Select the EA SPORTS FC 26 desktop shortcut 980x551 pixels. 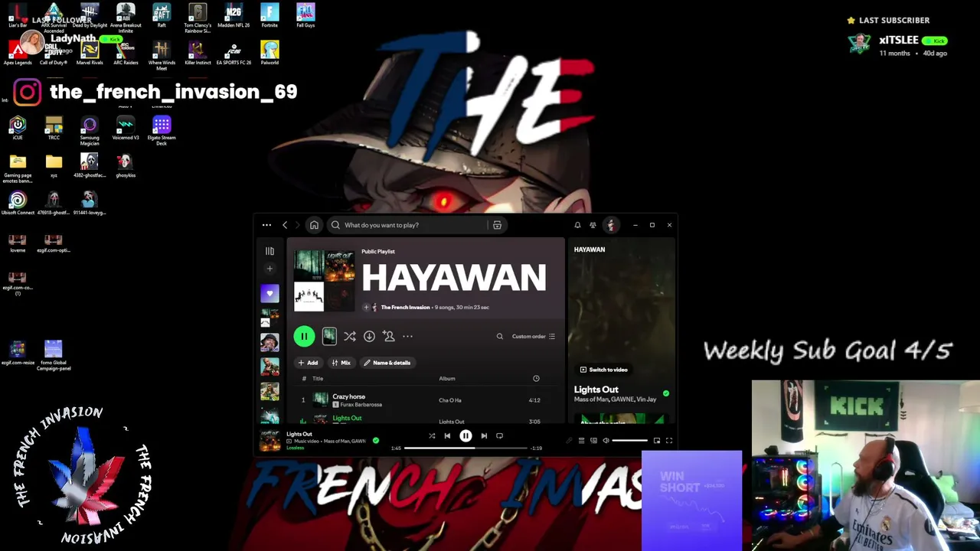pos(234,54)
